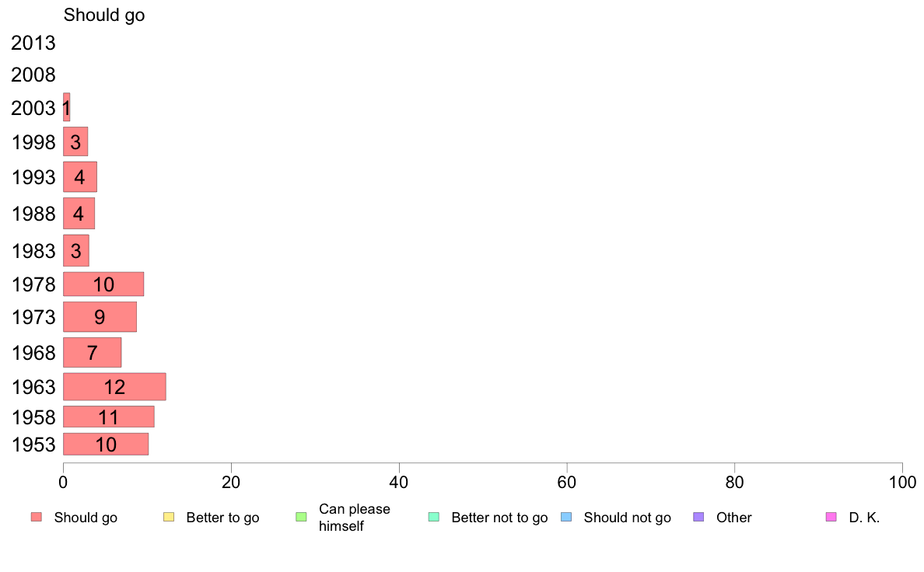Select the 1953 bar labeled 10

pos(106,445)
